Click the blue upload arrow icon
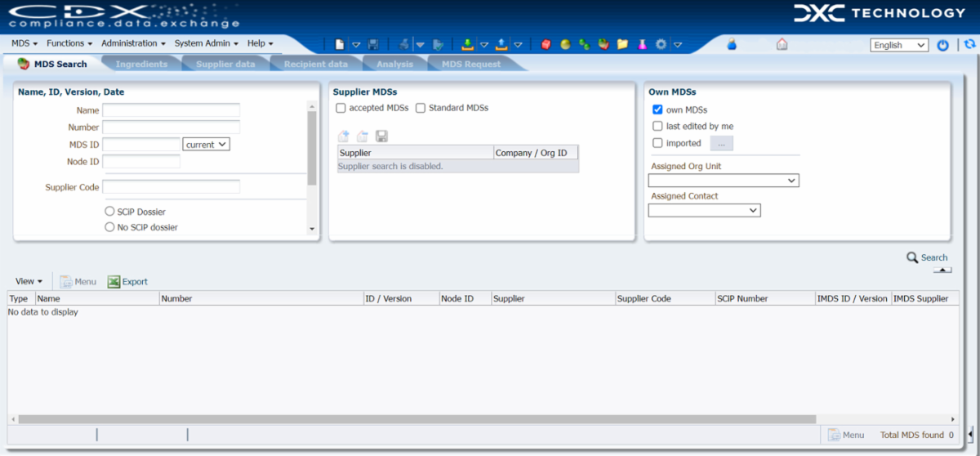This screenshot has width=980, height=456. point(501,44)
